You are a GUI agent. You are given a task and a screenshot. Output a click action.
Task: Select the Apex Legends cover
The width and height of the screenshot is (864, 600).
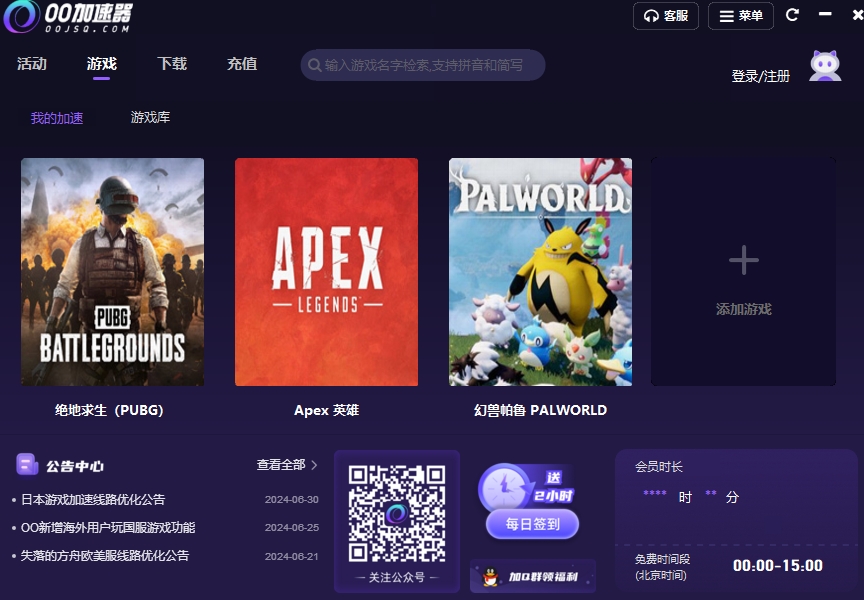click(326, 272)
